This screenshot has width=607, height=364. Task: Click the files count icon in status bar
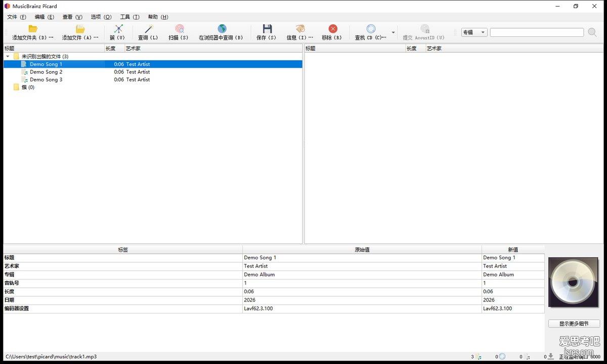click(479, 356)
